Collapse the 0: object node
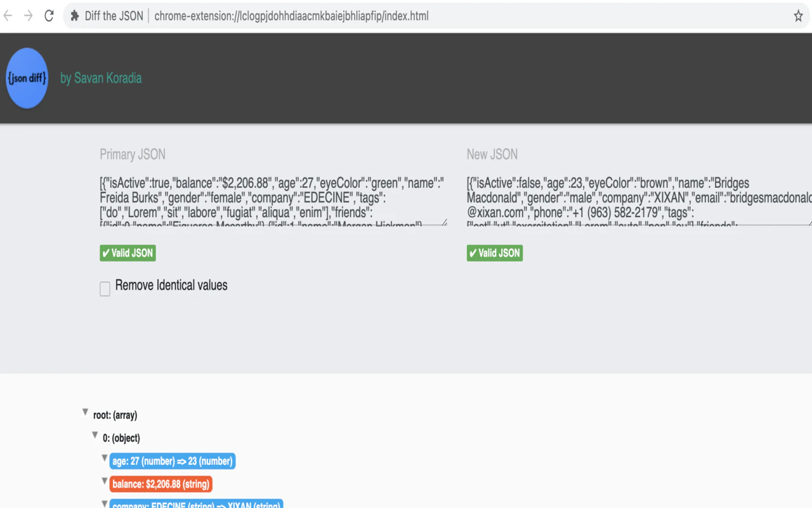 click(95, 434)
